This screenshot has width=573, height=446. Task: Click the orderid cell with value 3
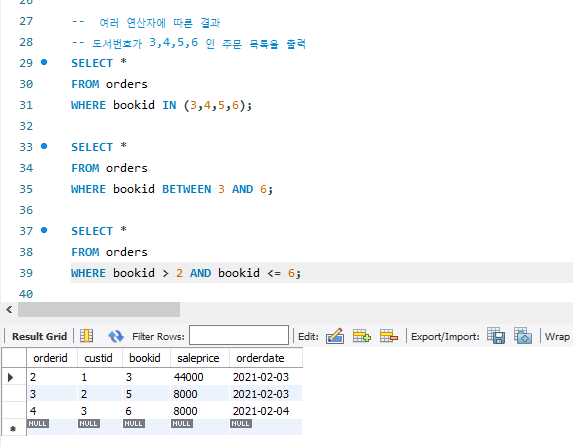coord(52,394)
